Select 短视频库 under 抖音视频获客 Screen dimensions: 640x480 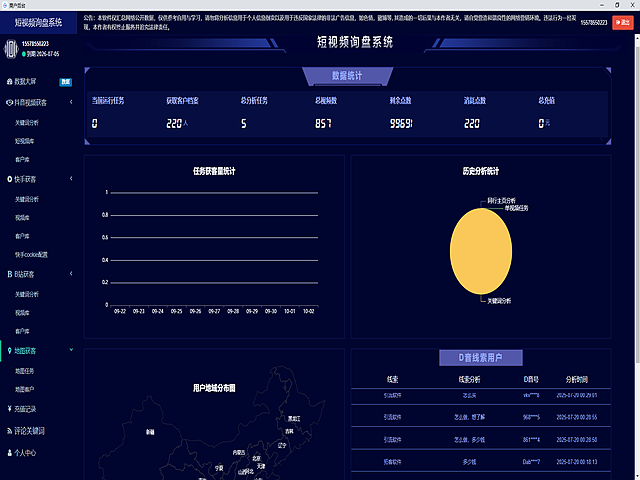pyautogui.click(x=25, y=141)
